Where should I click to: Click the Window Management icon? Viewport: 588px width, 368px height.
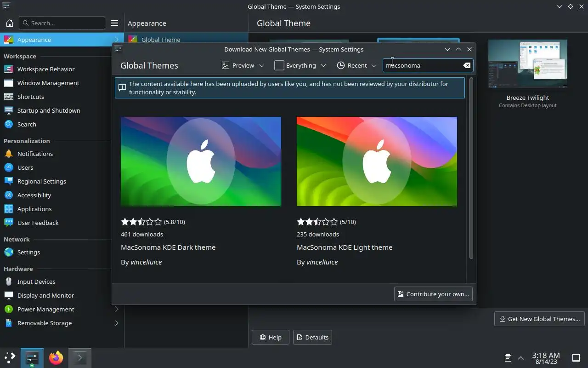[x=9, y=83]
